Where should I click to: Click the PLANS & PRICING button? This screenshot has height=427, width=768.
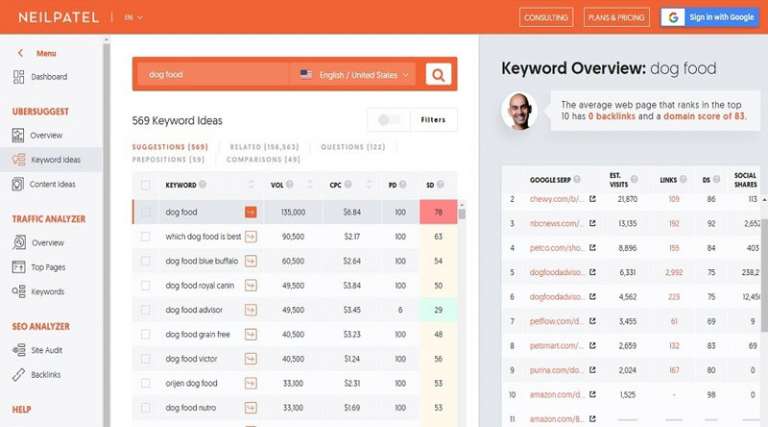(x=617, y=18)
